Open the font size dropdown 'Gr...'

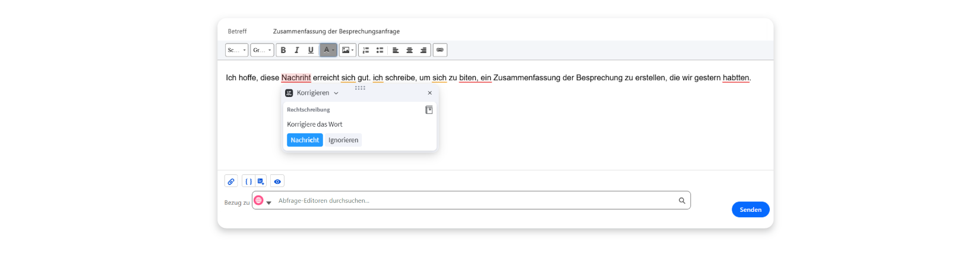(x=262, y=50)
